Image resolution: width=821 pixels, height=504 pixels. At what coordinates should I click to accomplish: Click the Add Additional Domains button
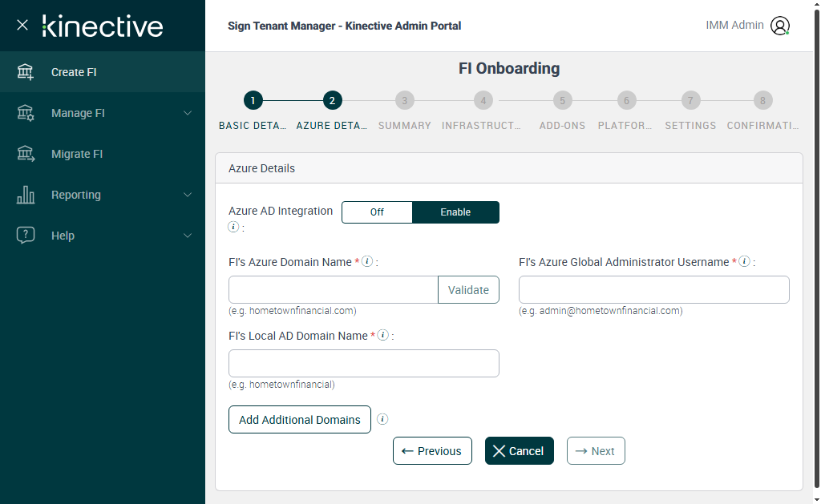coord(300,420)
